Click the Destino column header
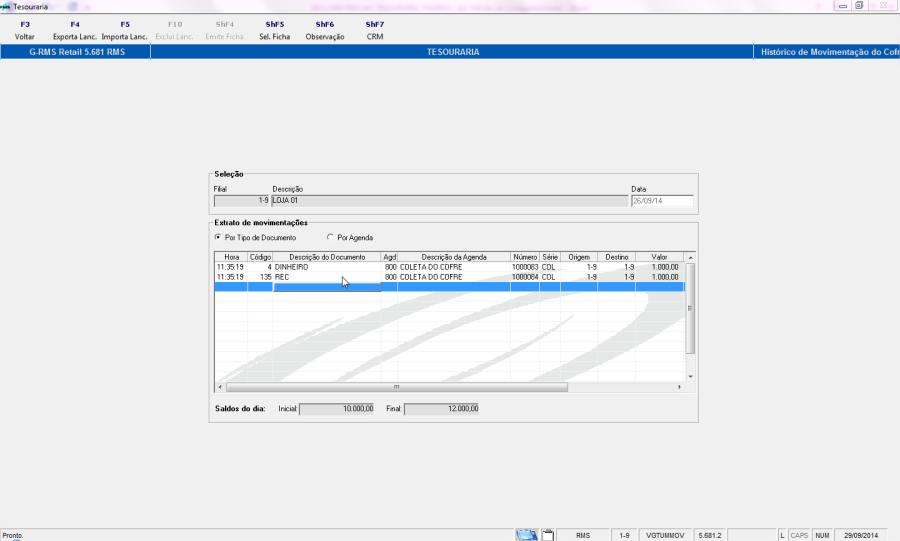Image resolution: width=900 pixels, height=541 pixels. tap(616, 257)
